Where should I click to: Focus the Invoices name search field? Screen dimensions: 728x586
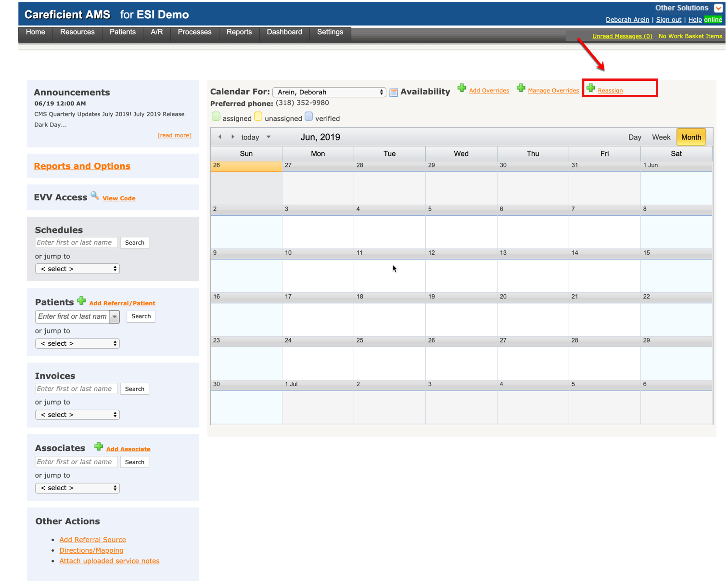click(76, 389)
